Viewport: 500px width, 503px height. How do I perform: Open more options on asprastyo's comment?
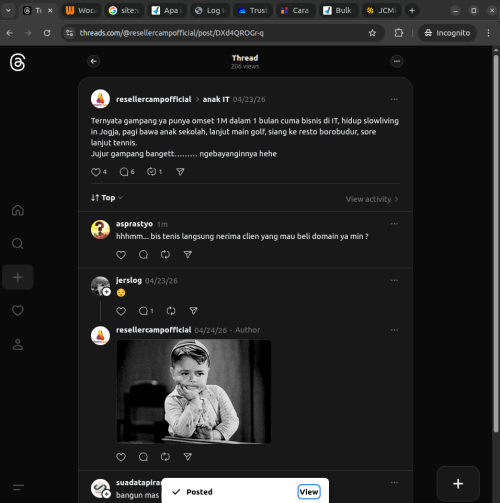coord(394,224)
